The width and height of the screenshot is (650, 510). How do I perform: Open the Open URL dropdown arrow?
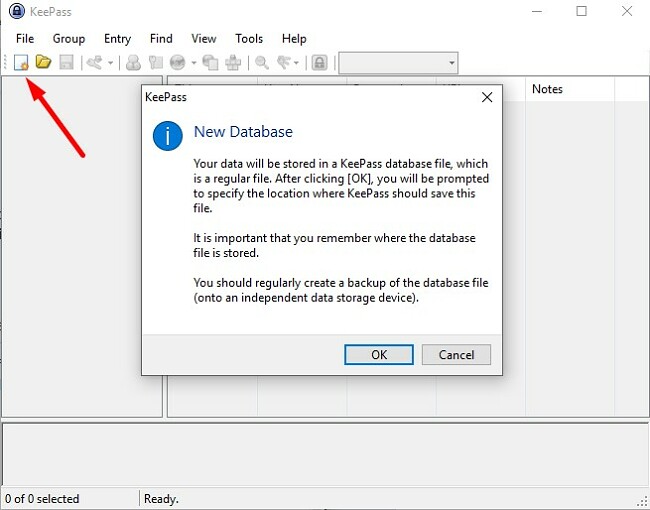194,63
